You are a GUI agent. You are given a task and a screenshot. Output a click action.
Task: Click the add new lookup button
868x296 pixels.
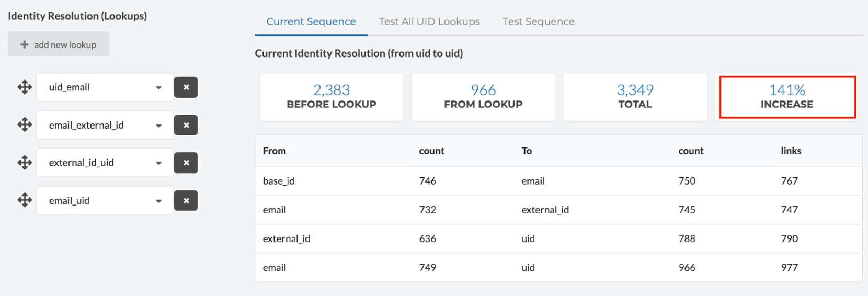coord(59,44)
